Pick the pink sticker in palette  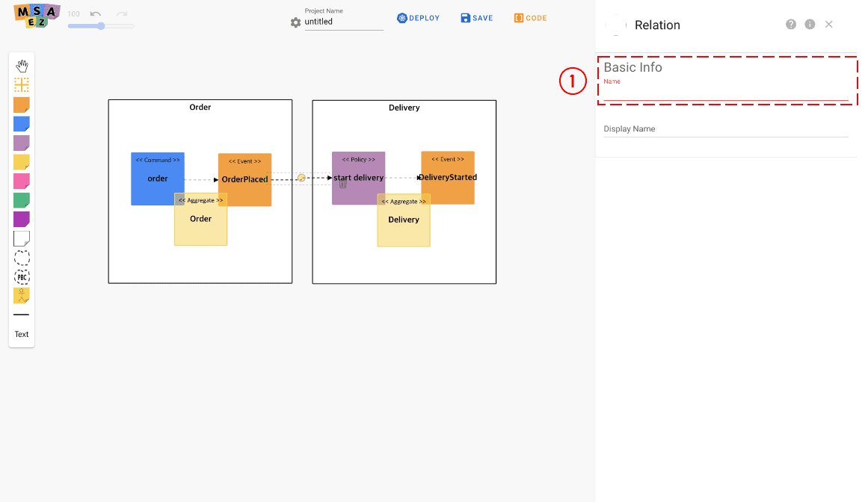point(22,181)
